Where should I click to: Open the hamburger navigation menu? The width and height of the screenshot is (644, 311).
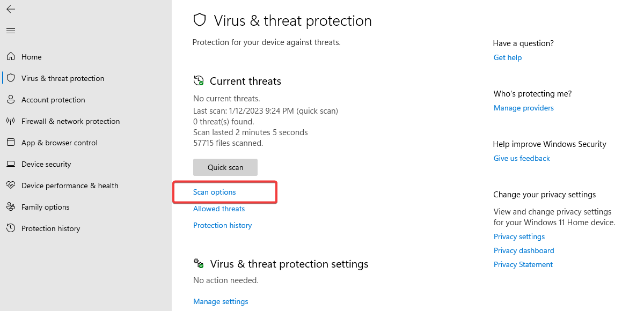coord(11,31)
